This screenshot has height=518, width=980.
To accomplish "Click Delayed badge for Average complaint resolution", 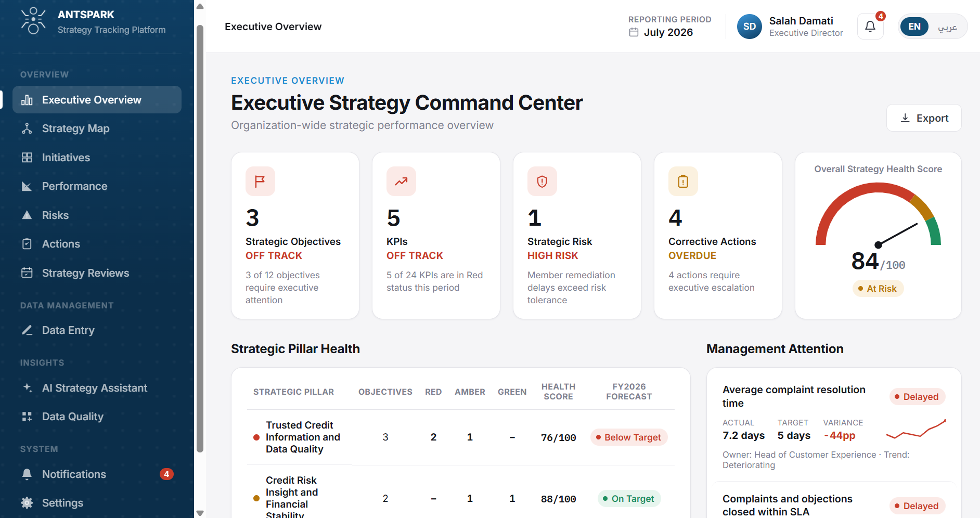I will [917, 397].
